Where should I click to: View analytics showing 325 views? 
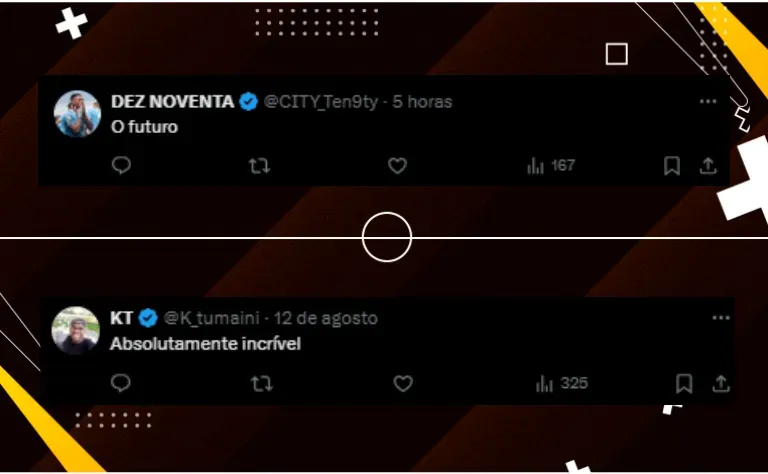561,383
